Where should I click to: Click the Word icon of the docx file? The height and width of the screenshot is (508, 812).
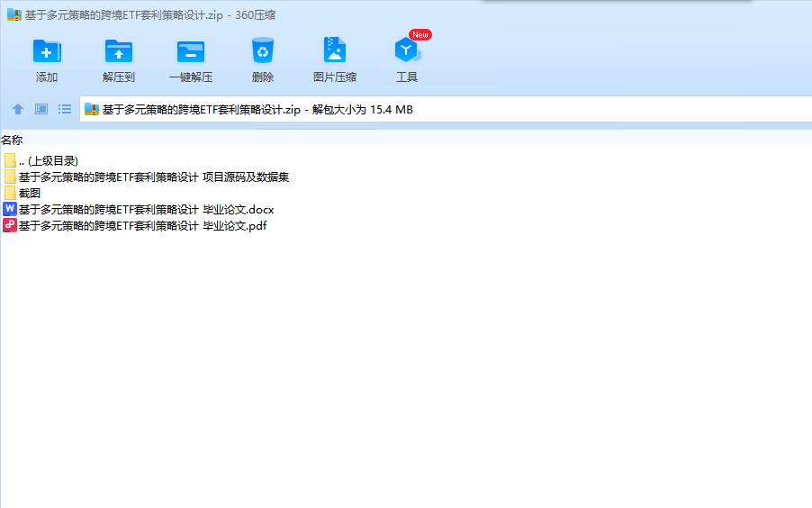[x=10, y=209]
